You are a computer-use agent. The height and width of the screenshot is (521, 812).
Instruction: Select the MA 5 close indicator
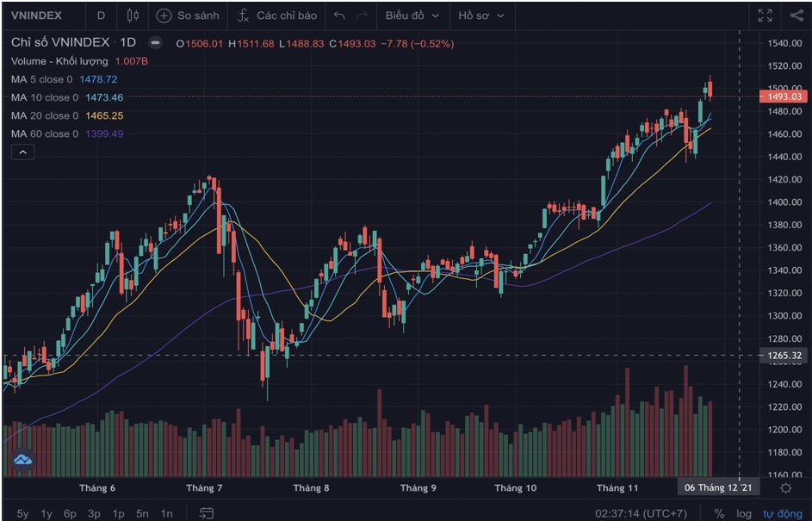point(42,79)
